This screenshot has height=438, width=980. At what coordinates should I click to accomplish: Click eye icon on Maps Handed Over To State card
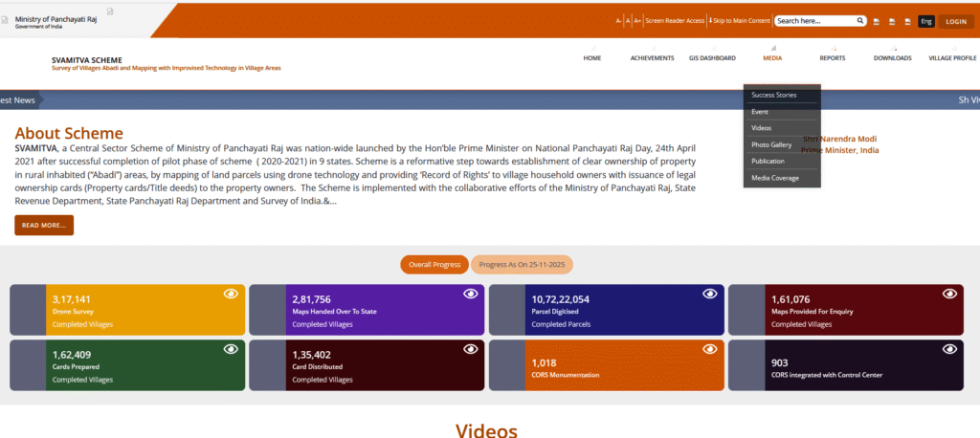point(471,294)
